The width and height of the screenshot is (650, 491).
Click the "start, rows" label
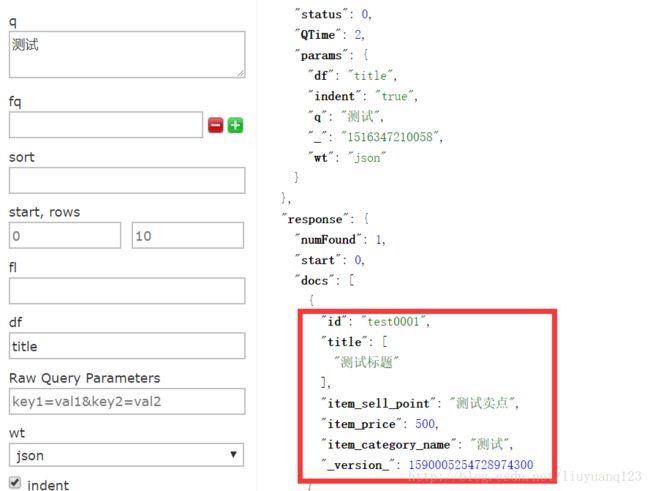[44, 212]
